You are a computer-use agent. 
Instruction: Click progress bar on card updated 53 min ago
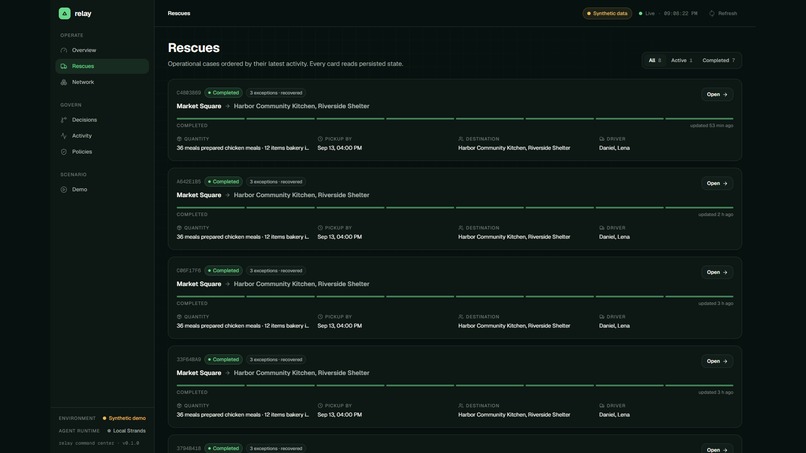click(x=455, y=119)
